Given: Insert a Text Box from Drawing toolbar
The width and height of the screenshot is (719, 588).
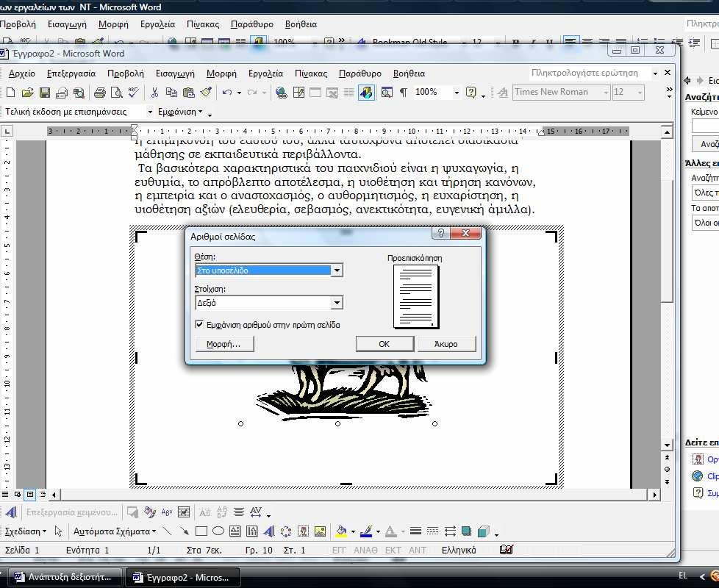Looking at the screenshot, I should coord(235,531).
